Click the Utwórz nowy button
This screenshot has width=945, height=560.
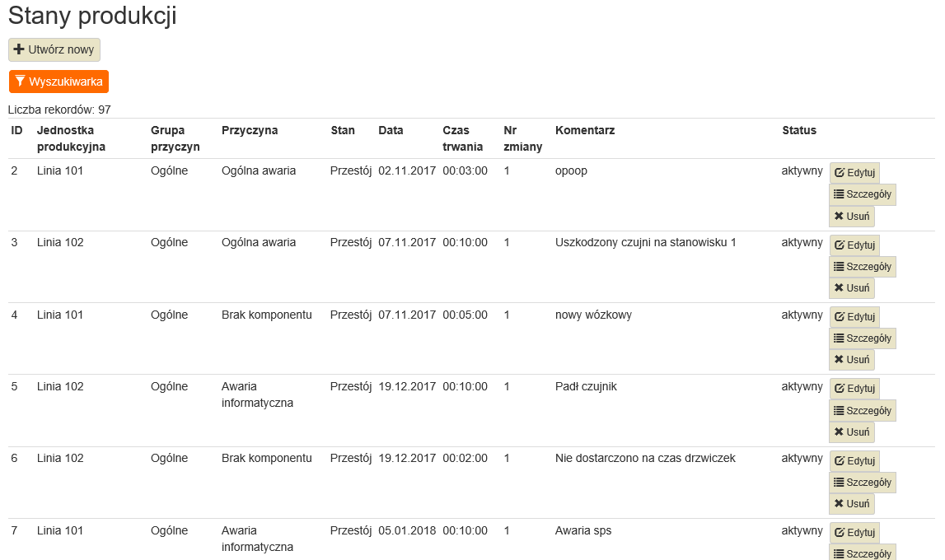[54, 49]
